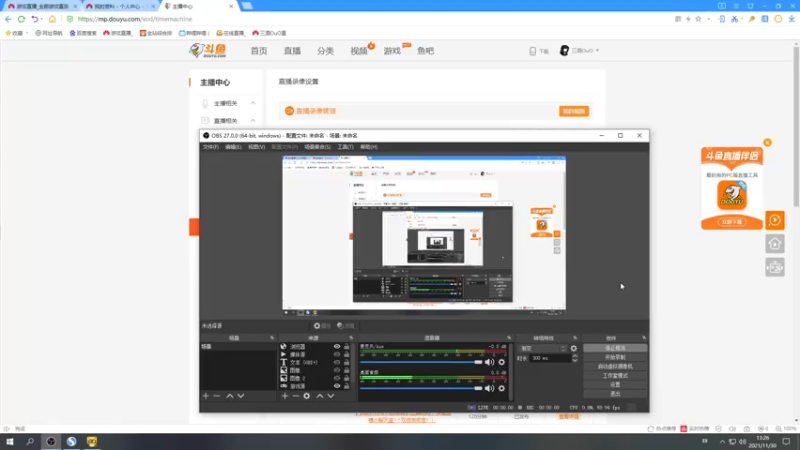Move the selected source up

(x=320, y=396)
